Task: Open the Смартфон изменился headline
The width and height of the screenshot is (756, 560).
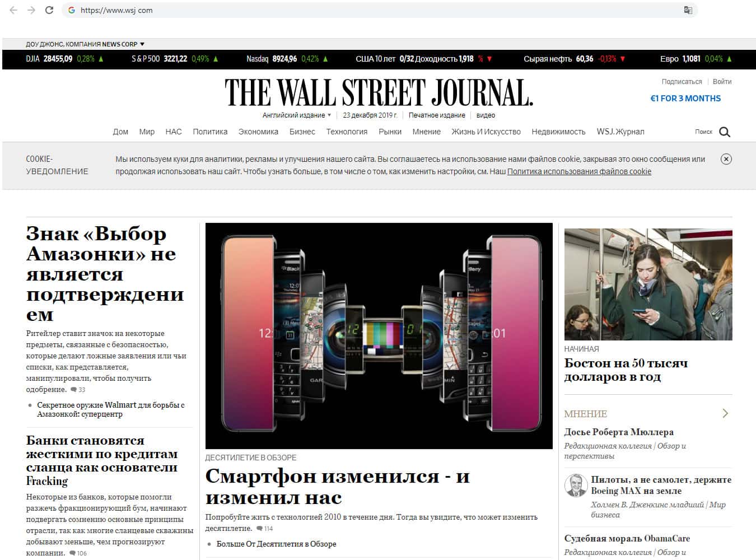Action: [x=338, y=487]
